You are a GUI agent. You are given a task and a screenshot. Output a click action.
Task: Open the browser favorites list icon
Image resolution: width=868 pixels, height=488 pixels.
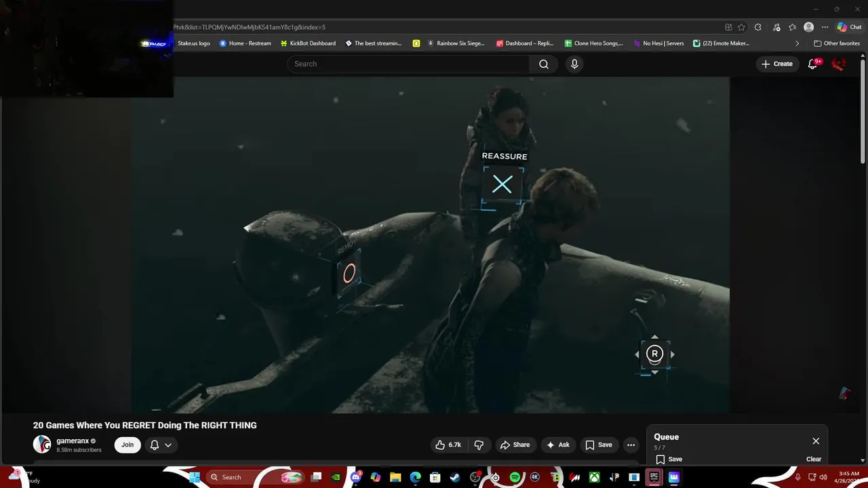tap(792, 27)
